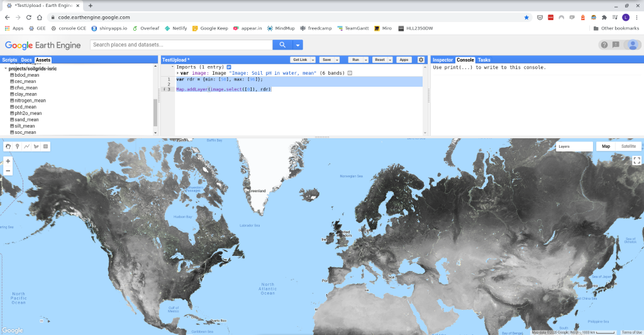Select the pan hand tool on map
The width and height of the screenshot is (644, 335).
(x=8, y=146)
